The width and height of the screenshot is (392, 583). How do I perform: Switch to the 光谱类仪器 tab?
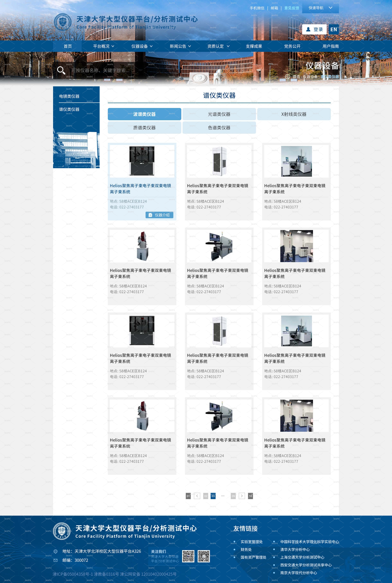pos(219,114)
